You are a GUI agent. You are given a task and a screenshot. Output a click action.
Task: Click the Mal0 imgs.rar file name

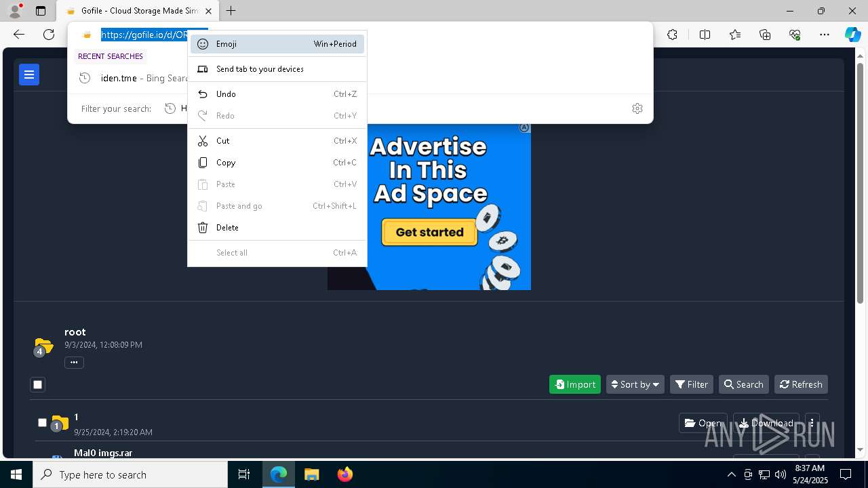coord(103,453)
